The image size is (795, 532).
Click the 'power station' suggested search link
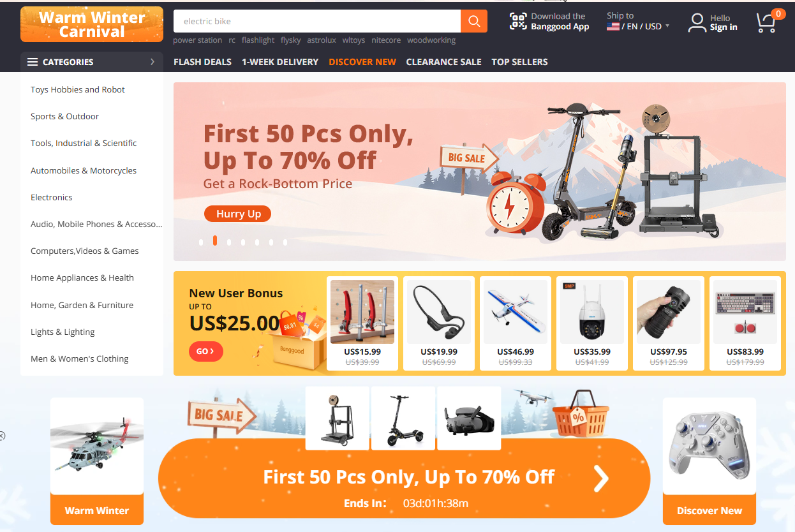pyautogui.click(x=198, y=40)
